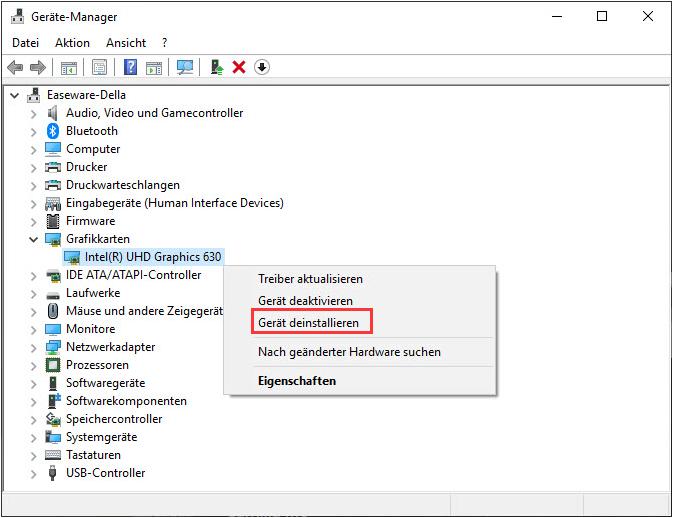Open the Datei menu

point(25,43)
